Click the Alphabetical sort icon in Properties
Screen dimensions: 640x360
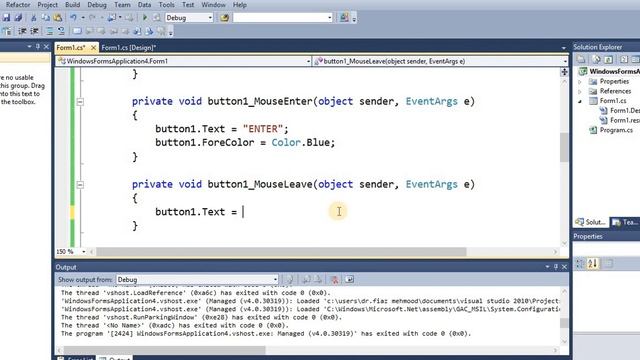pos(593,264)
